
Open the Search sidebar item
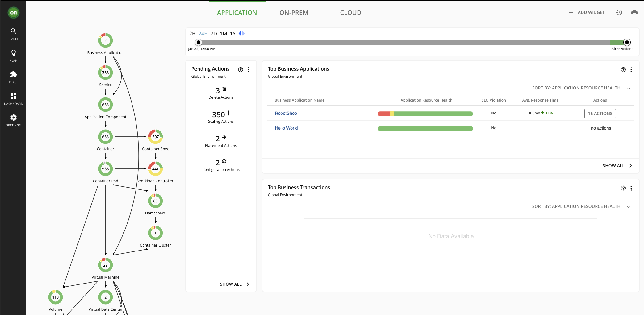coord(13,34)
